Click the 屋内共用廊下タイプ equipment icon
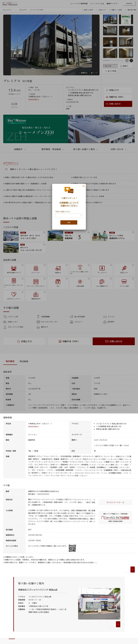Viewport: 138px width, 644px height. pyautogui.click(x=14, y=270)
